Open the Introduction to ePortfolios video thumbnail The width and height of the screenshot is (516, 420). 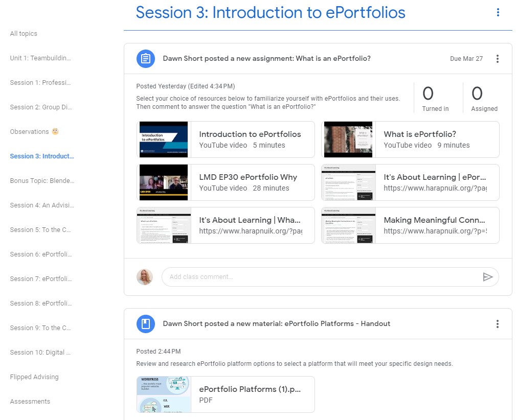[x=164, y=139]
